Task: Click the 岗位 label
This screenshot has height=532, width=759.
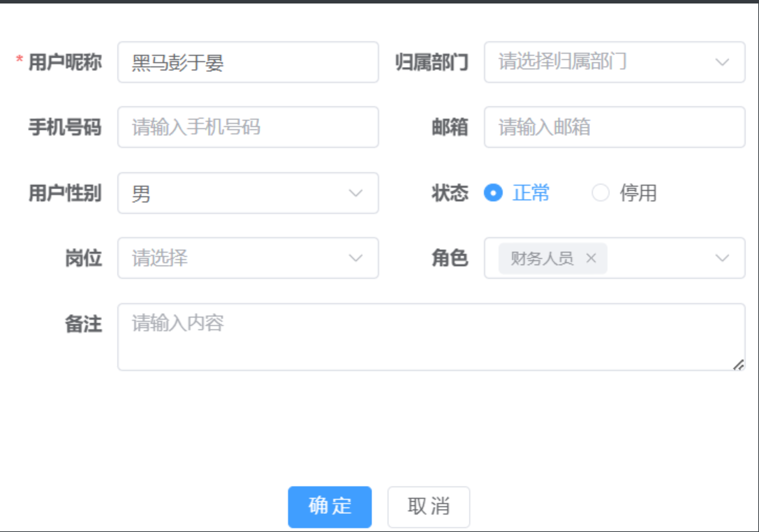Action: 83,258
